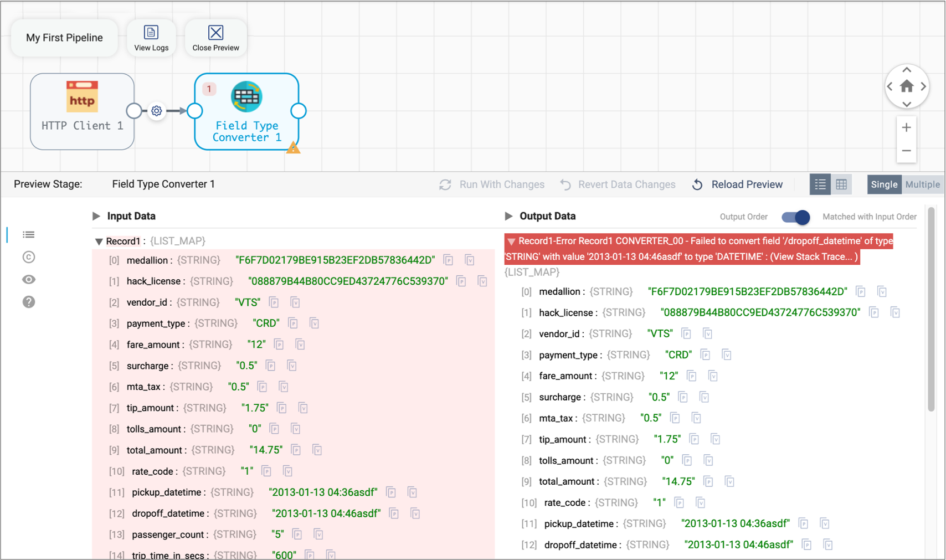Switch to table view layout
This screenshot has height=560, width=946.
pyautogui.click(x=841, y=184)
